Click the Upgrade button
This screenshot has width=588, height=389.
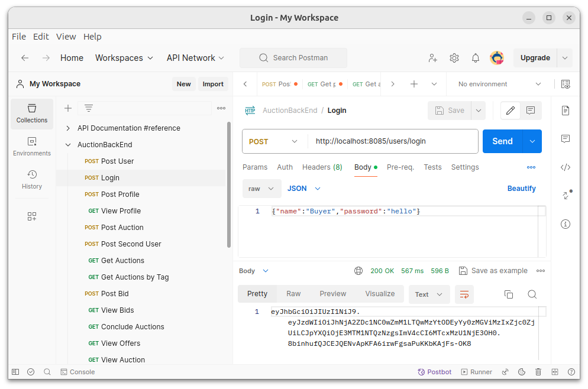pyautogui.click(x=535, y=58)
